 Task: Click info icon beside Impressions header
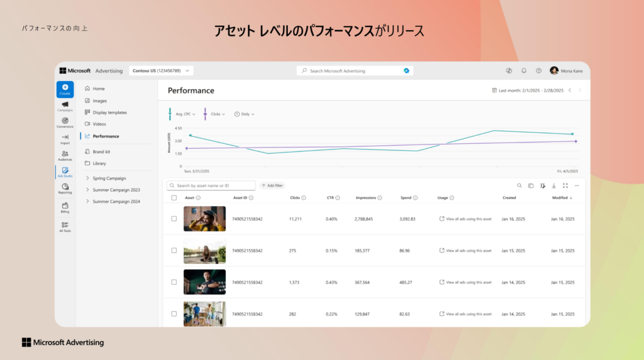point(379,198)
